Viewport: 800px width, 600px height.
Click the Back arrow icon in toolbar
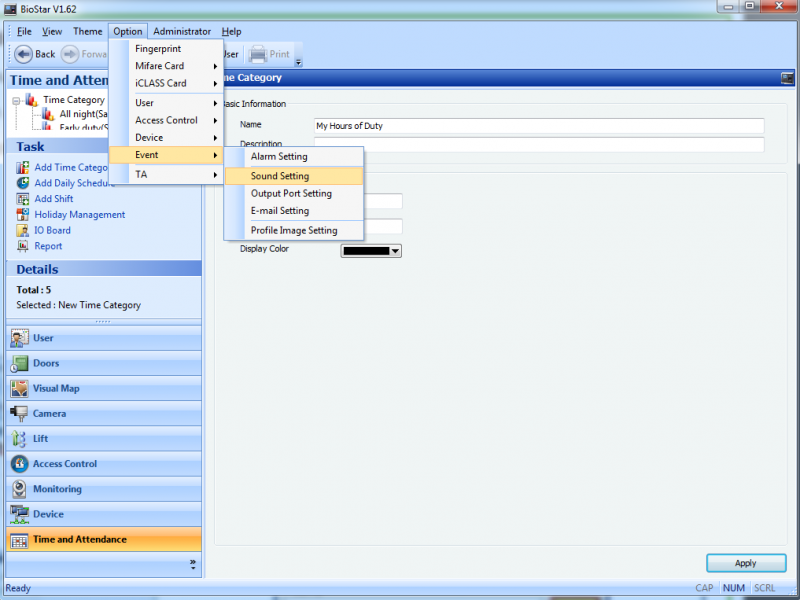click(23, 54)
